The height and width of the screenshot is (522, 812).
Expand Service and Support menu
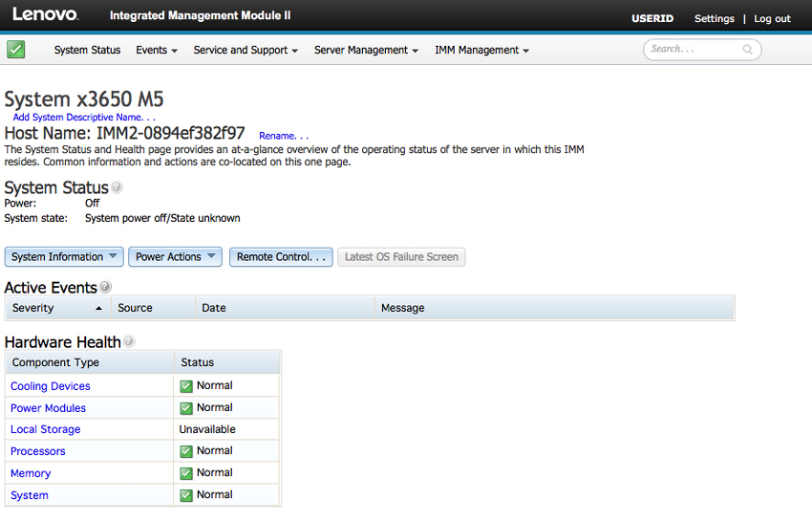(x=246, y=50)
